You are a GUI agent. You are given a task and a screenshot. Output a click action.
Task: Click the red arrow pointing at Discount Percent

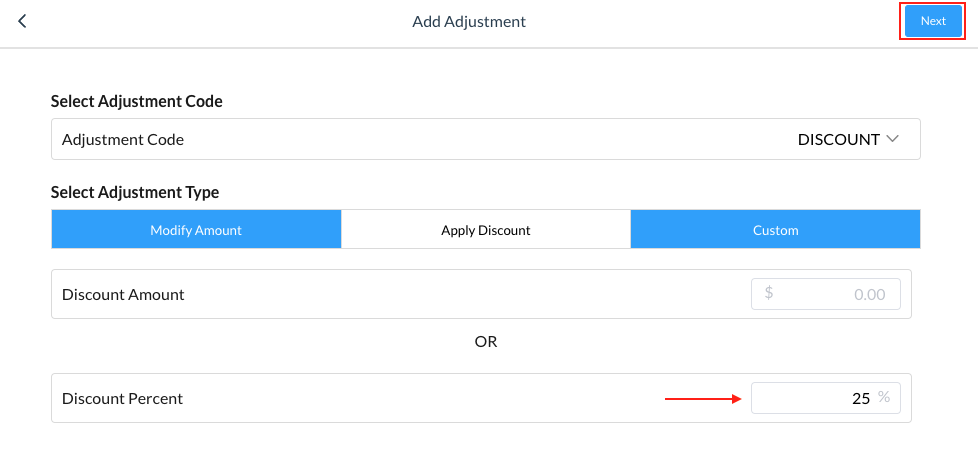click(704, 398)
